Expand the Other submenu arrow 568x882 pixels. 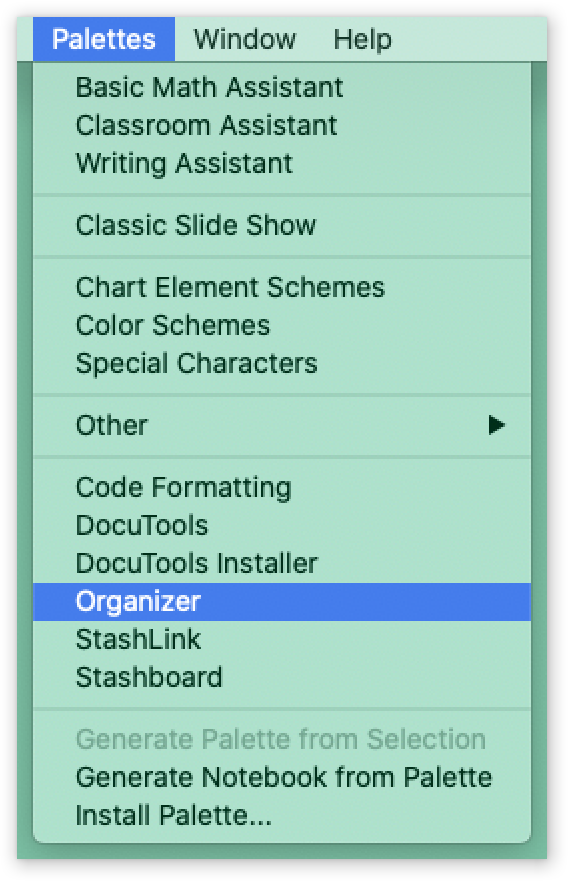496,425
